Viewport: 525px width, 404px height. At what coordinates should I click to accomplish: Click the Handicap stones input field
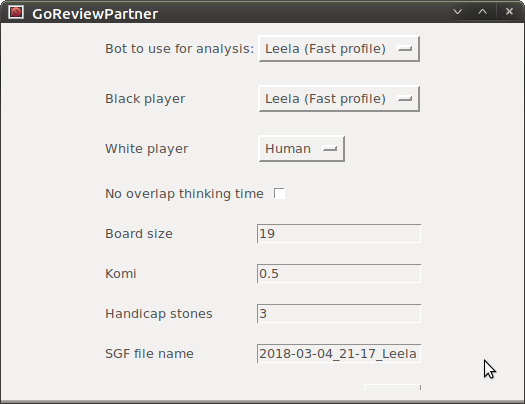coord(339,314)
